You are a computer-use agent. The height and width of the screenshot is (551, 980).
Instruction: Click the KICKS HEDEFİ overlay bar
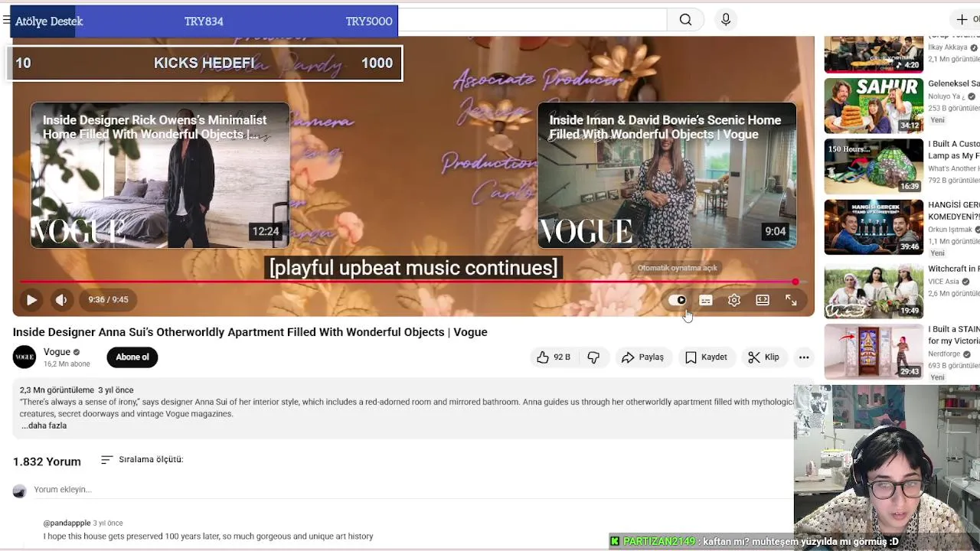coord(204,64)
